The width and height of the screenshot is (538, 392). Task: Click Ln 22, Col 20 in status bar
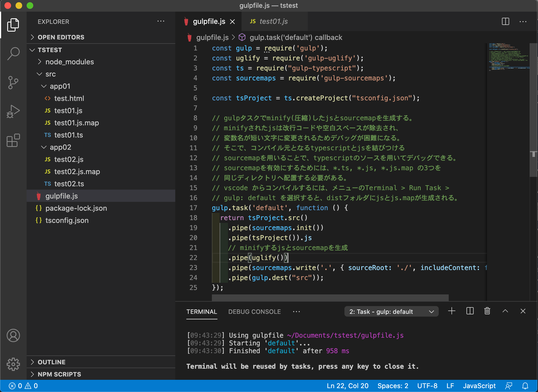(x=347, y=386)
